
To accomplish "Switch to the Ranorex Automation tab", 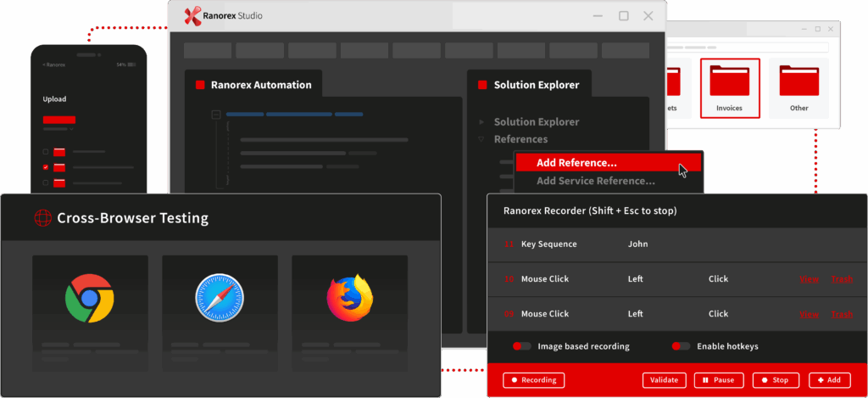I will click(253, 85).
